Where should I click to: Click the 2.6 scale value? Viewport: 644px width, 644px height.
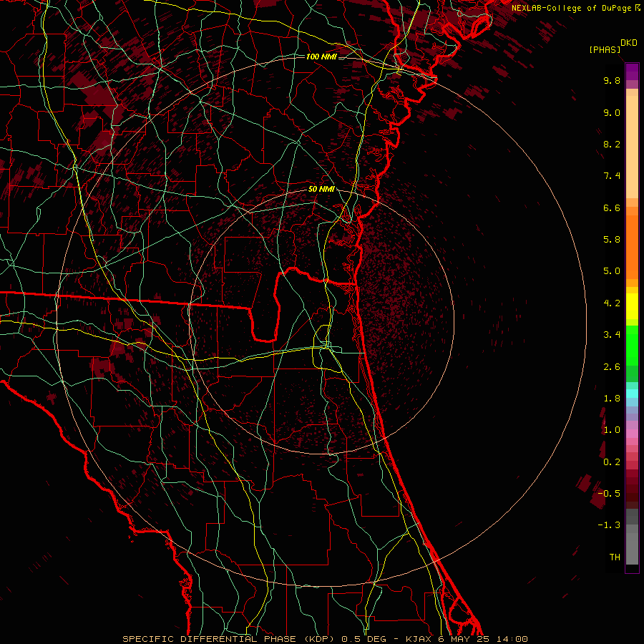click(x=612, y=367)
